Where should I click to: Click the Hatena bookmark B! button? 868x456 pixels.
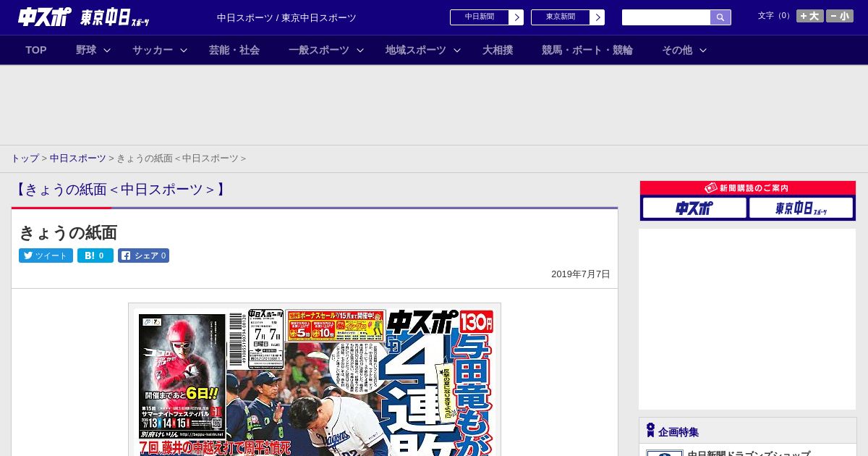[95, 256]
